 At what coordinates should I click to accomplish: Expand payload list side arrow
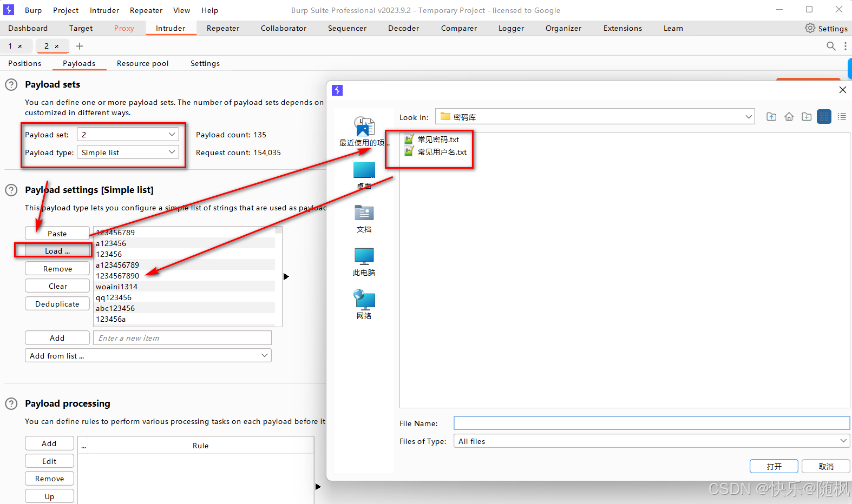[x=286, y=276]
